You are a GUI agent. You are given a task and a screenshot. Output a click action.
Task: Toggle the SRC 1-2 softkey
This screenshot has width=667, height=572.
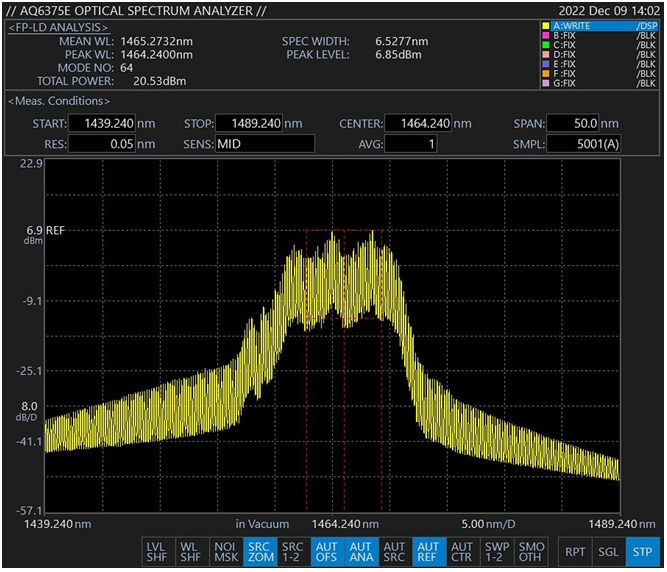(294, 552)
